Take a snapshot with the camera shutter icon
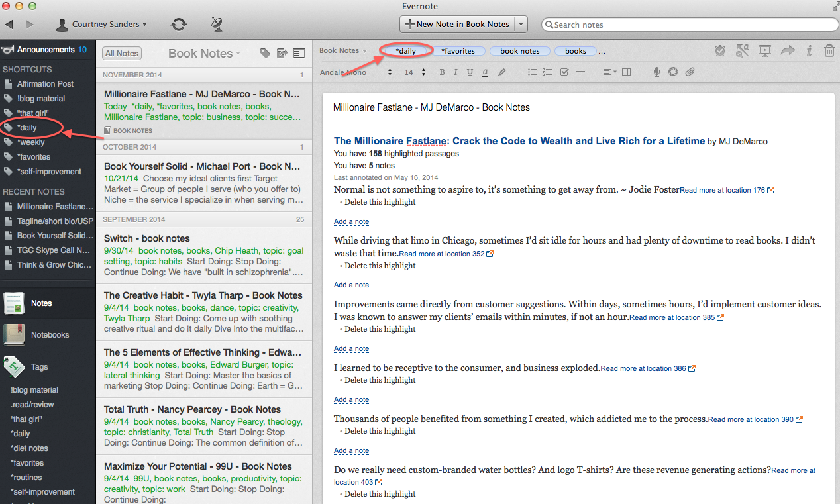Viewport: 840px width, 504px height. click(x=673, y=72)
